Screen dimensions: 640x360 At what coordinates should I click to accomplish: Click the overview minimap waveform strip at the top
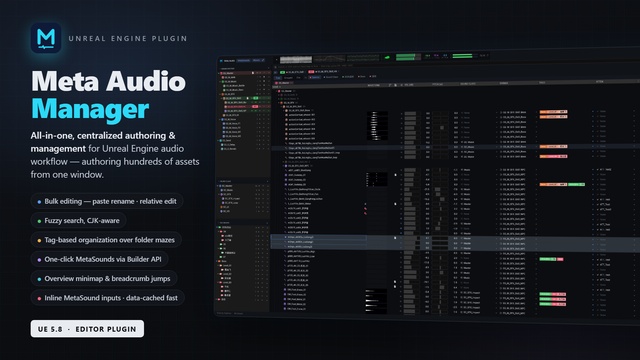click(x=296, y=60)
